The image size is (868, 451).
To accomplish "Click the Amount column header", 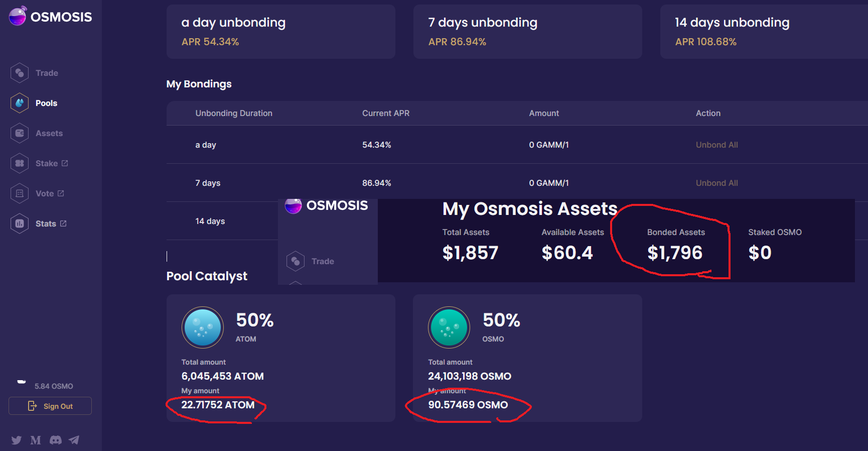I will pos(544,113).
